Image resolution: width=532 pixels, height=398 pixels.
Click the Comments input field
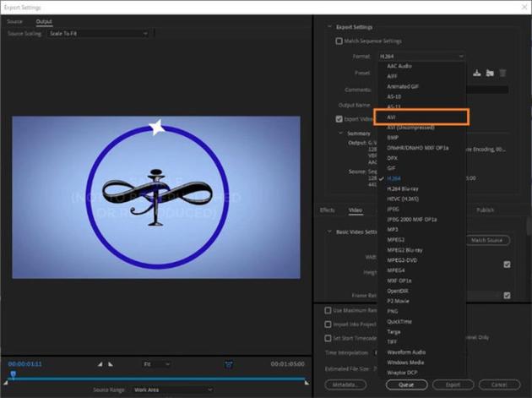coord(487,90)
